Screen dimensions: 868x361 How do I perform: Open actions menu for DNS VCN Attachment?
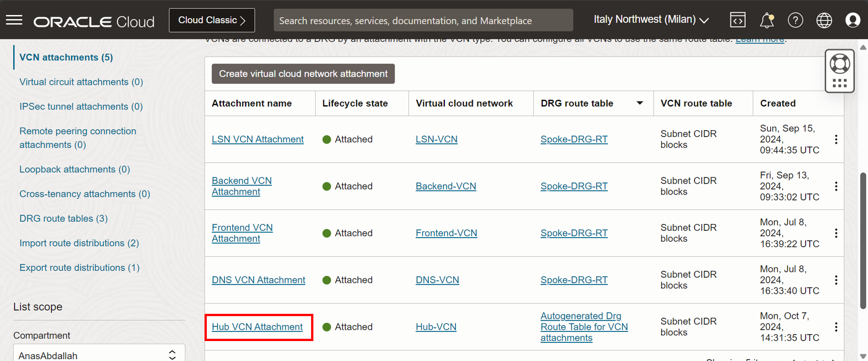pos(836,280)
